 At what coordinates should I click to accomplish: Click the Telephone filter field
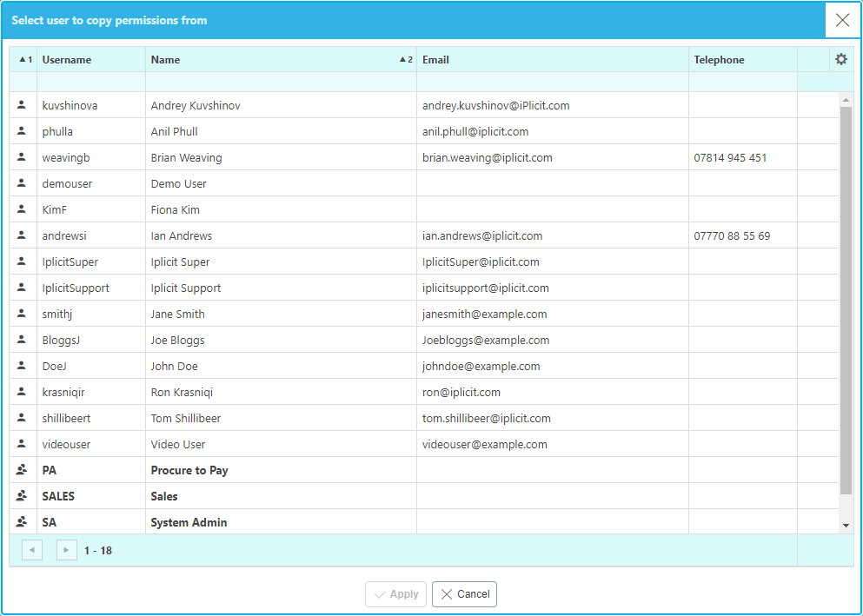pyautogui.click(x=742, y=82)
